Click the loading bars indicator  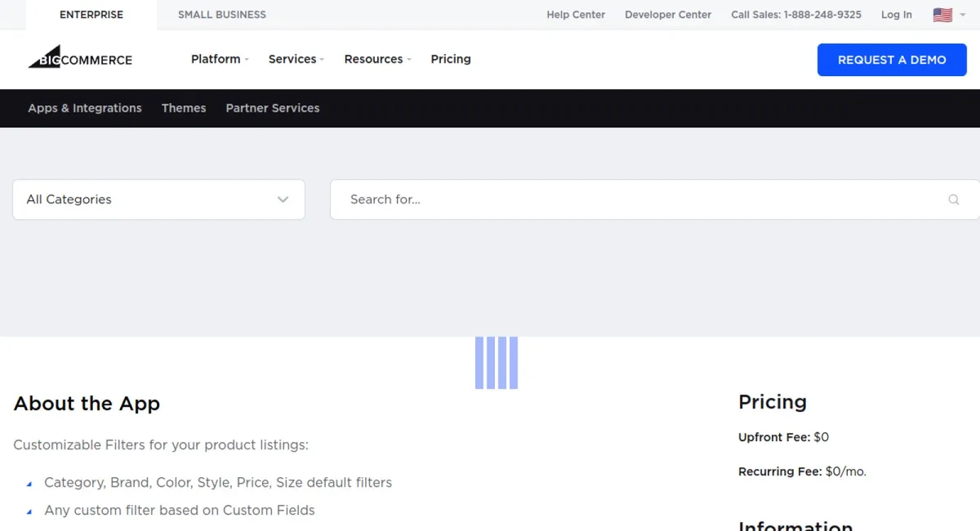point(497,363)
